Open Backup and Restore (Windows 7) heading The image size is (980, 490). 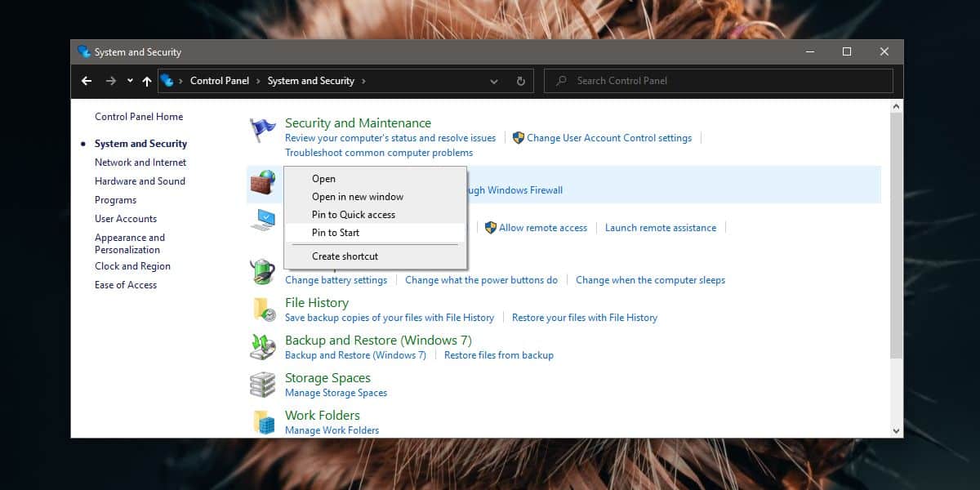point(378,340)
